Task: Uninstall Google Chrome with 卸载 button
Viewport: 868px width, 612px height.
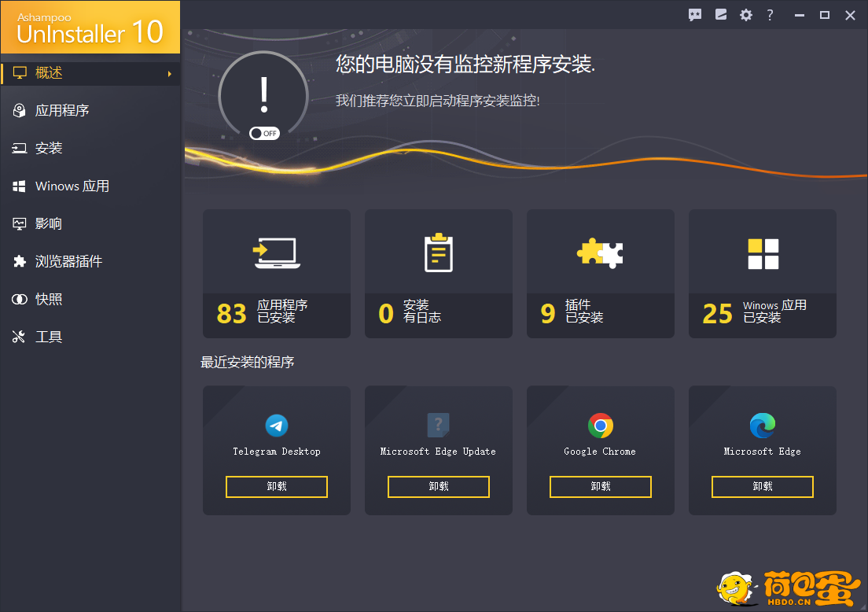Action: tap(601, 486)
